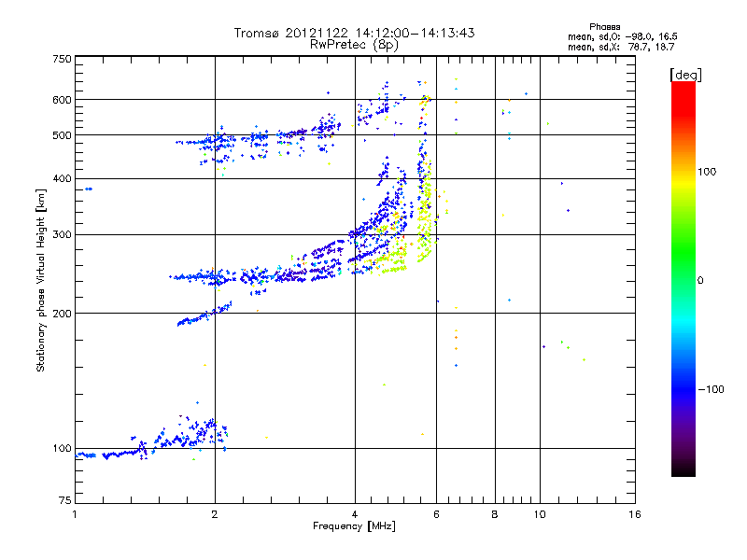Click the colorbar label '-100'

click(x=711, y=389)
